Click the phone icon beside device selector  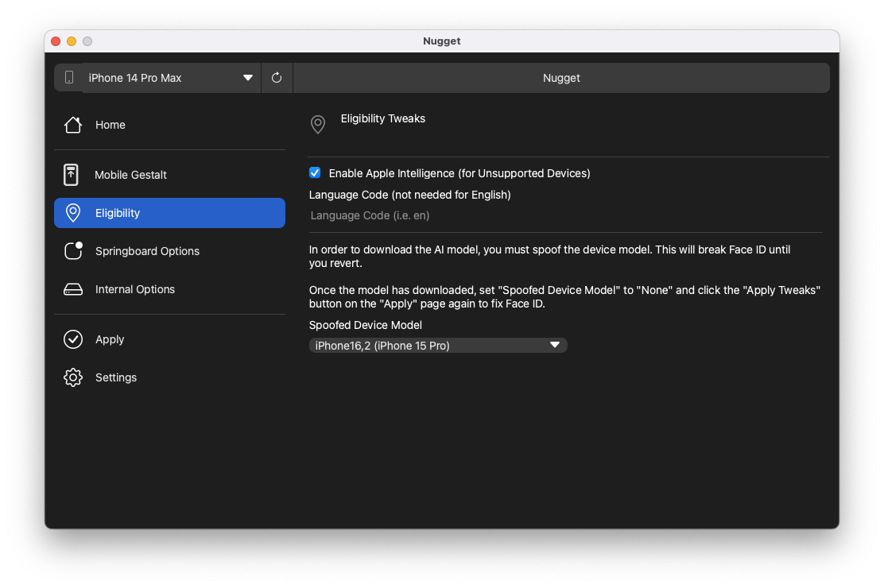(69, 78)
